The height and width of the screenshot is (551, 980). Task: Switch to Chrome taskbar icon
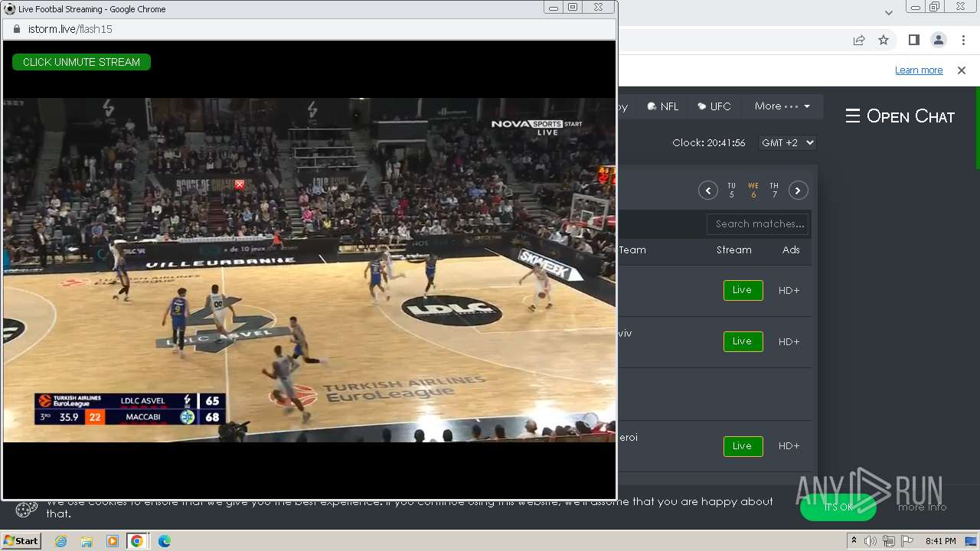pos(137,541)
